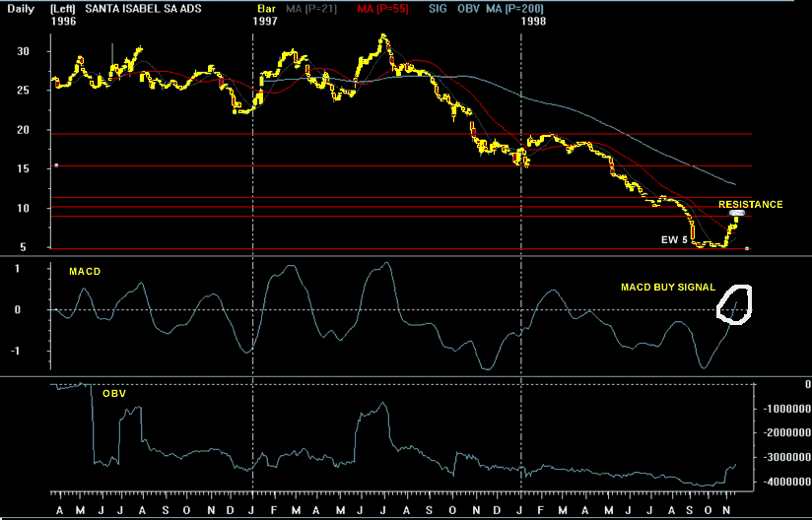Screen dimensions: 812x520
Task: Click the "MACD BUY SIGNAL" text
Action: click(x=668, y=288)
